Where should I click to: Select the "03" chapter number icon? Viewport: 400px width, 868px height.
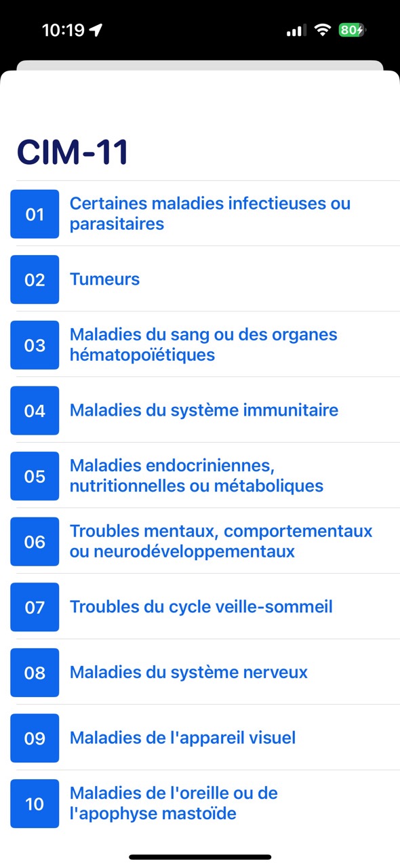[x=35, y=344]
